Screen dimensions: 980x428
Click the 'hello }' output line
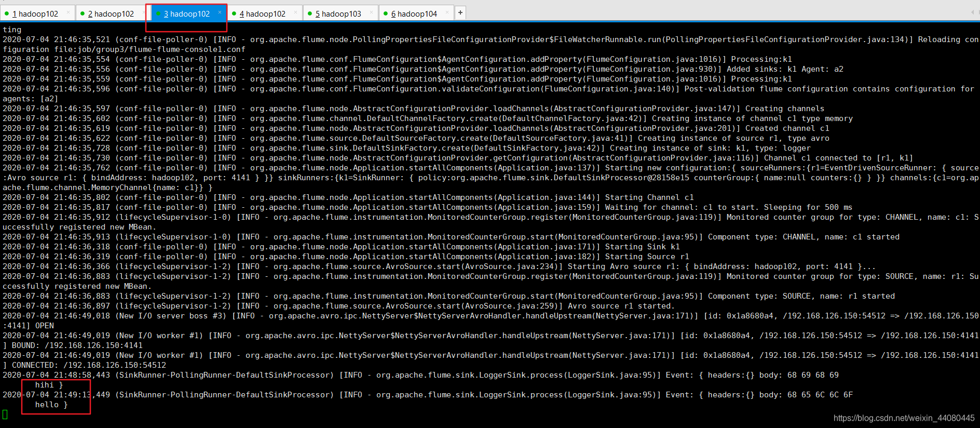[51, 405]
